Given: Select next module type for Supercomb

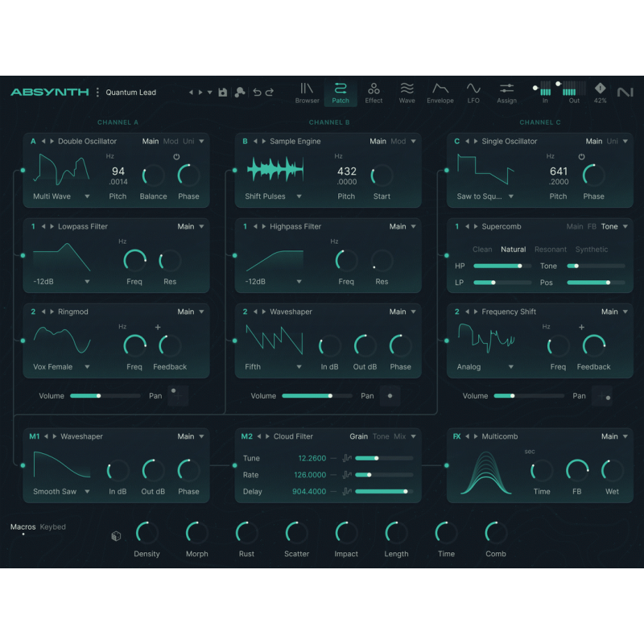Looking at the screenshot, I should point(476,226).
